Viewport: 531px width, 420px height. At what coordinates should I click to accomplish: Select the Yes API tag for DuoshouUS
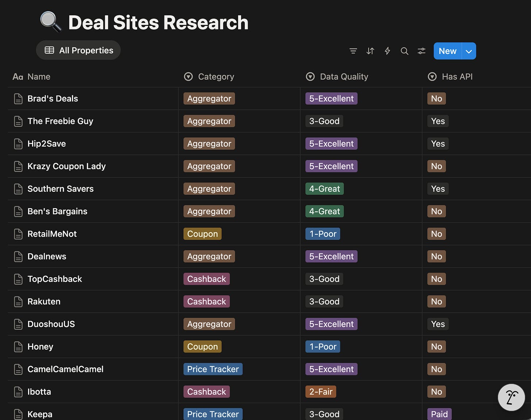(438, 324)
